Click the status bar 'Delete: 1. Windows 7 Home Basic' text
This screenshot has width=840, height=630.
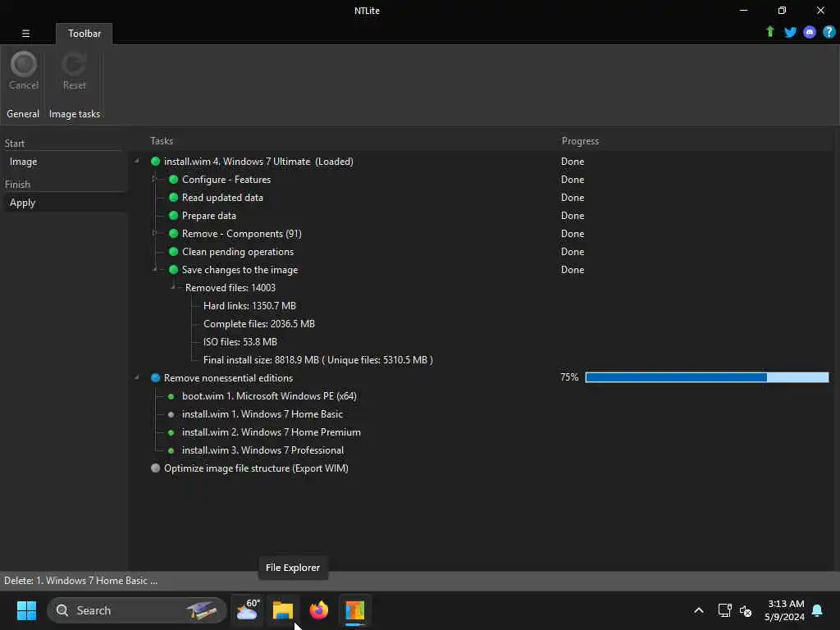point(81,581)
